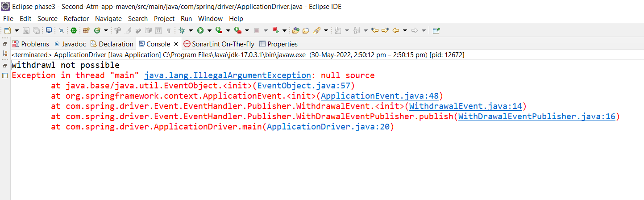This screenshot has height=200, width=644.
Task: Click the New file wizard icon
Action: click(x=8, y=30)
